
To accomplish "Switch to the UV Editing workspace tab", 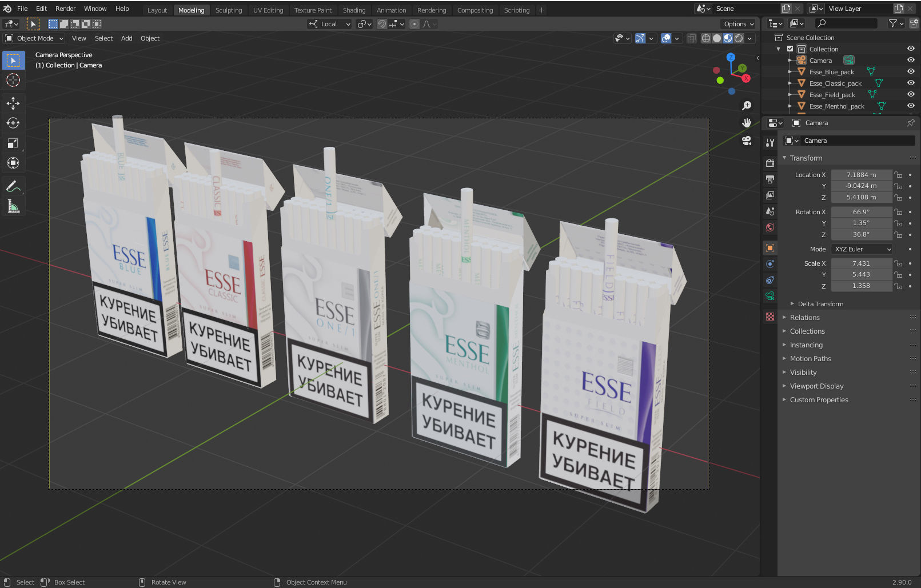I will [268, 10].
